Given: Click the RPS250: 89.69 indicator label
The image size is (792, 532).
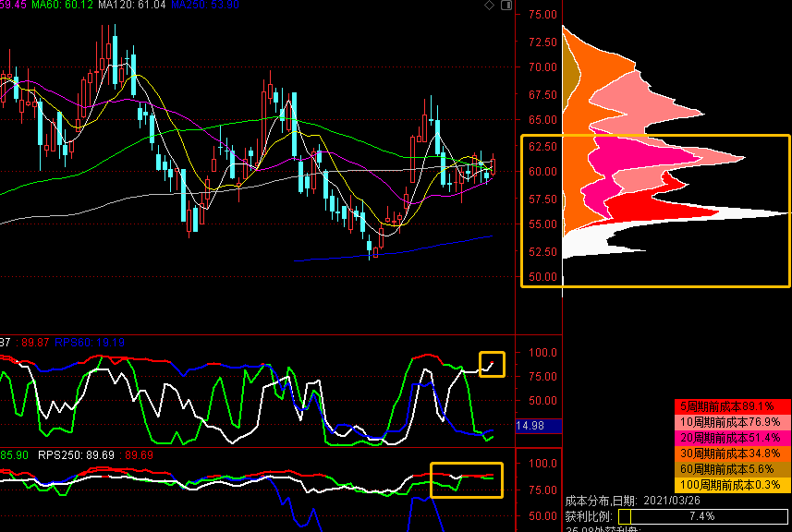Looking at the screenshot, I should tap(77, 454).
